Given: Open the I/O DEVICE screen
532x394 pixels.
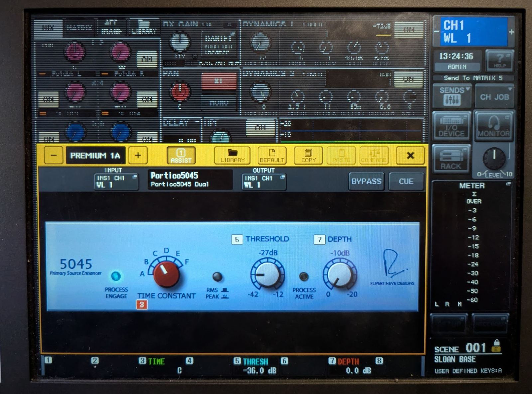Looking at the screenshot, I should (x=451, y=127).
